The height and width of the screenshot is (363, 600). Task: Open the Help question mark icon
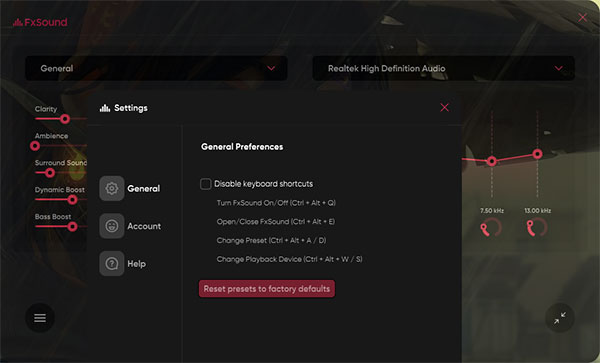coord(112,264)
